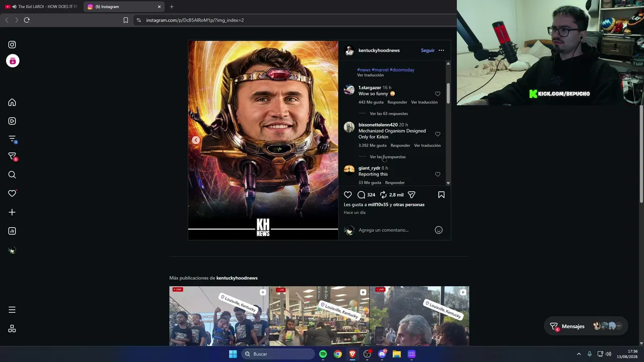Open the Reels section
Viewport: 644px width, 362px height.
pyautogui.click(x=12, y=121)
